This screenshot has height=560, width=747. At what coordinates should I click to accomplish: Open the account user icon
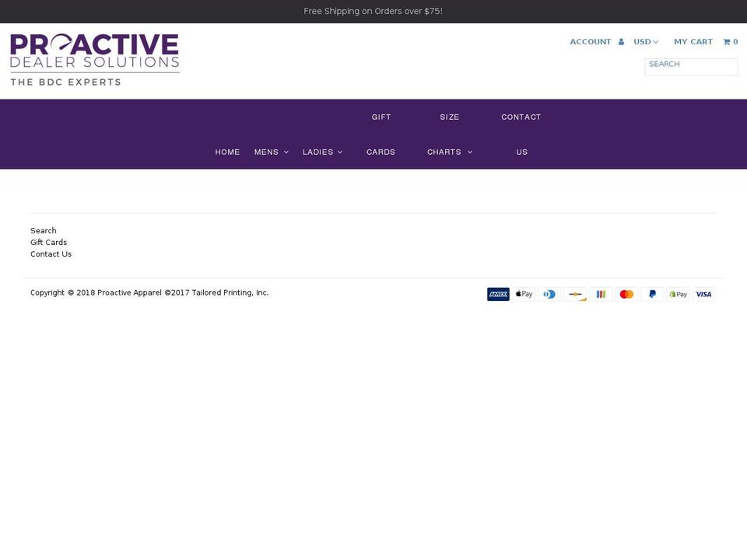click(x=621, y=42)
